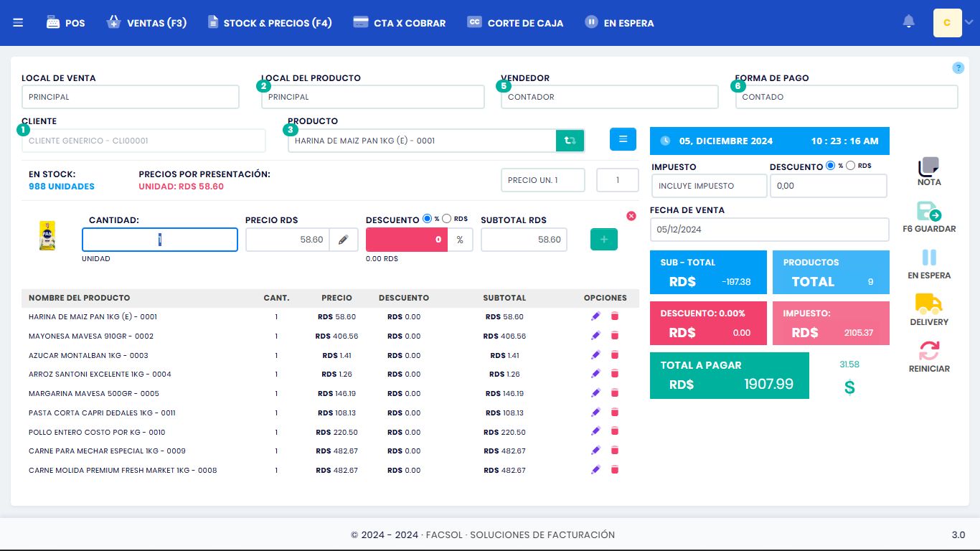Edit PASTA CORTA CAPRI DEDALES row

pyautogui.click(x=595, y=413)
